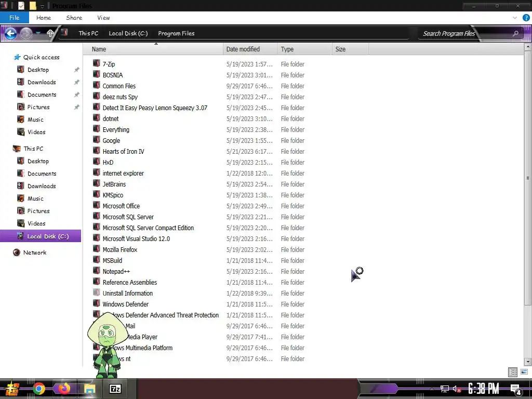Select the Google folder icon

tap(96, 140)
